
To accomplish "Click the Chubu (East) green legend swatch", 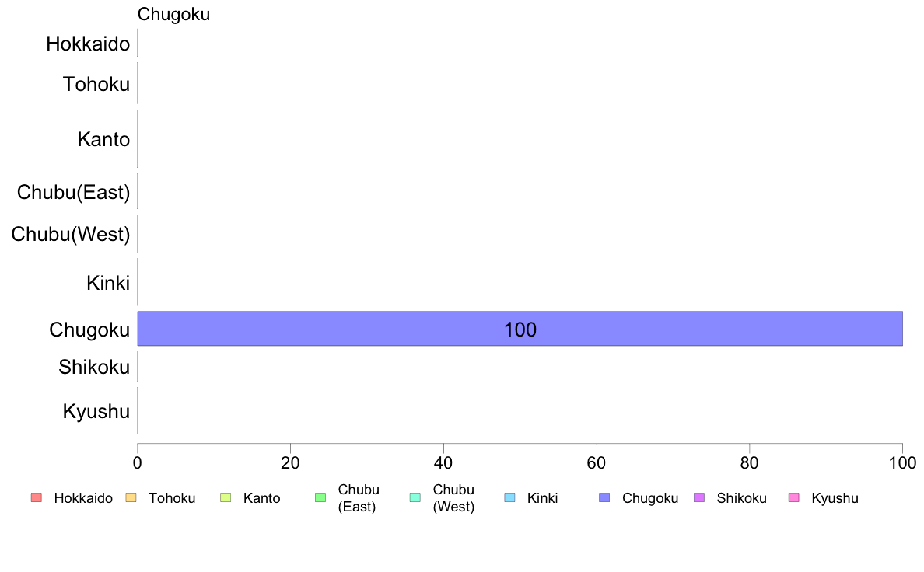I will click(320, 497).
